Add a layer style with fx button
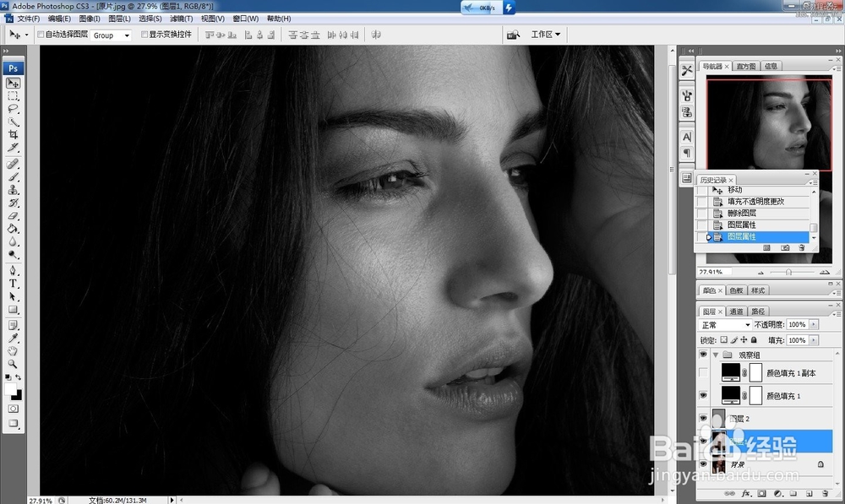The height and width of the screenshot is (504, 845). (x=746, y=493)
